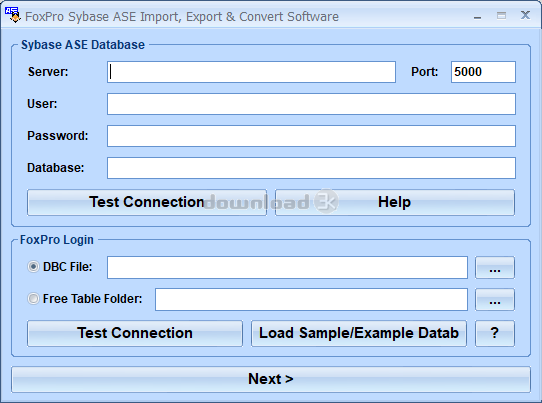Select the DBC File radio button
Image resolution: width=542 pixels, height=403 pixels.
click(33, 267)
